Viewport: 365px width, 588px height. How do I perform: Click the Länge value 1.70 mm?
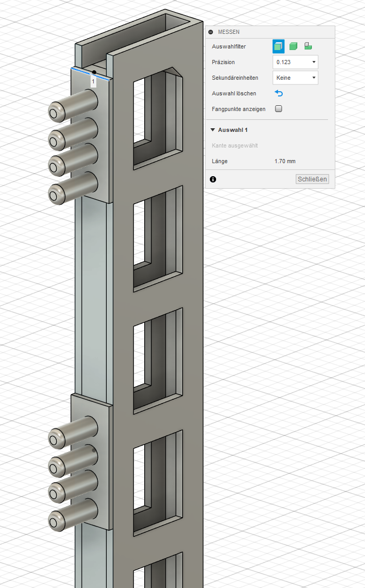[285, 161]
